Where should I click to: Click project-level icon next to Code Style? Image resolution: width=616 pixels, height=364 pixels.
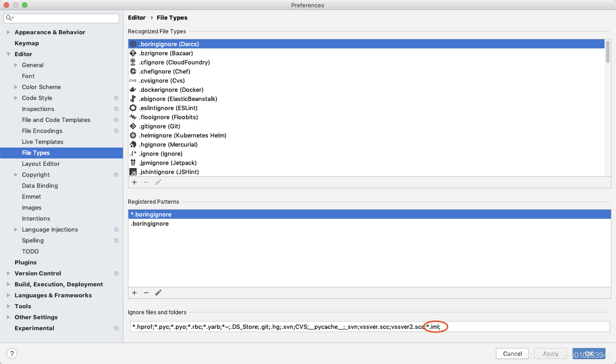(x=117, y=98)
